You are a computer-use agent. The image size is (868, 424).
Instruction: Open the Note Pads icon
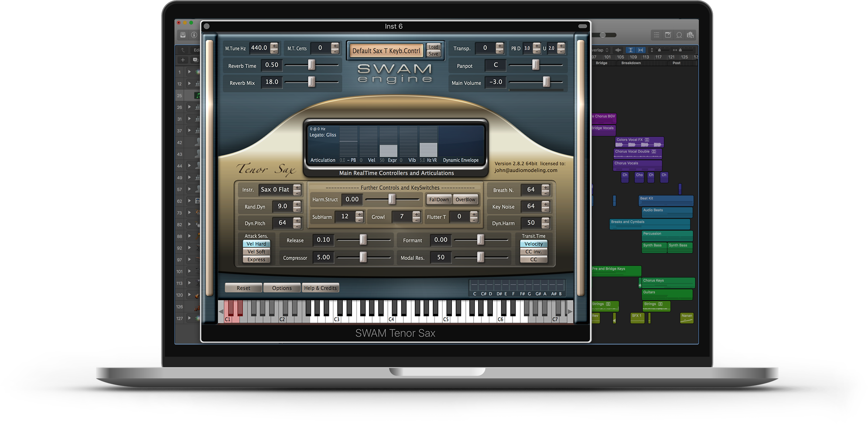668,35
